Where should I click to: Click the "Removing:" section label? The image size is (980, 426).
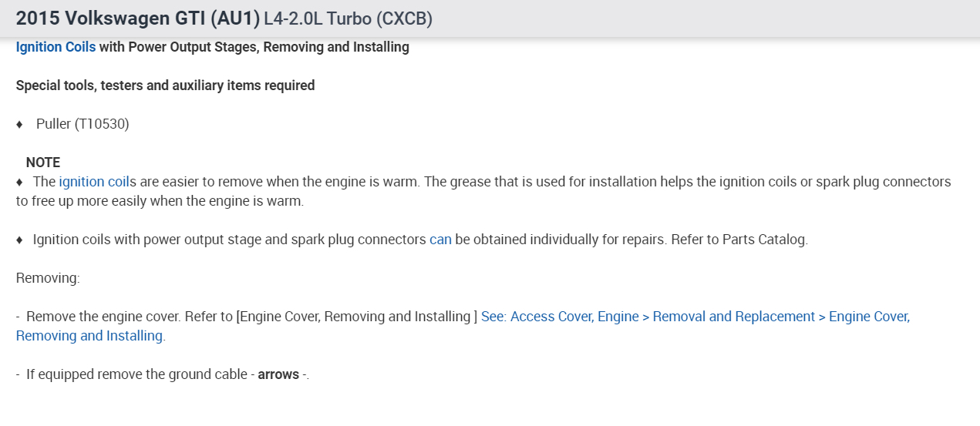[48, 278]
